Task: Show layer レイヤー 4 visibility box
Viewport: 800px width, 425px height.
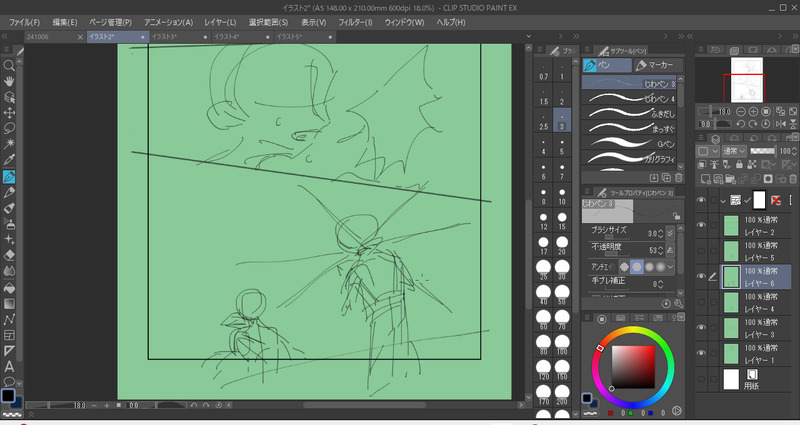Action: pos(701,302)
